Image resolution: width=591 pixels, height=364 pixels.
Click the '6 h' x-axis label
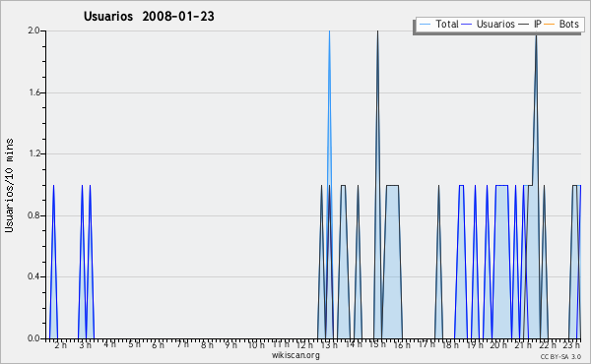[158, 344]
